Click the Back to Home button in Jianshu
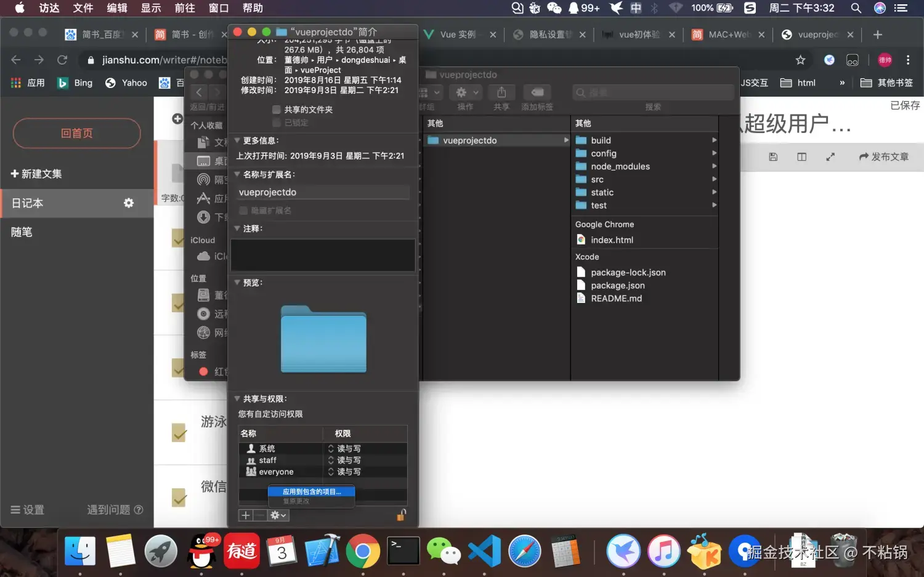 (77, 133)
